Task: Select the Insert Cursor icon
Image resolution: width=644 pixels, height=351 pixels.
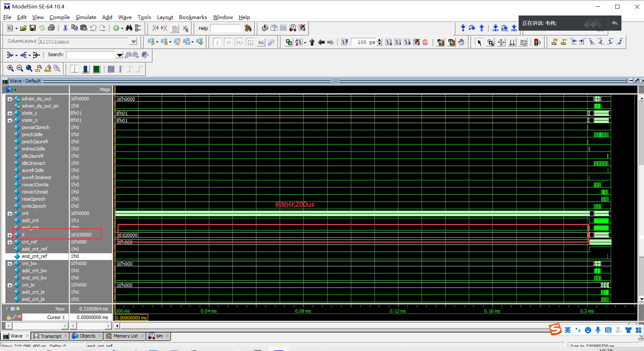Action: [554, 42]
